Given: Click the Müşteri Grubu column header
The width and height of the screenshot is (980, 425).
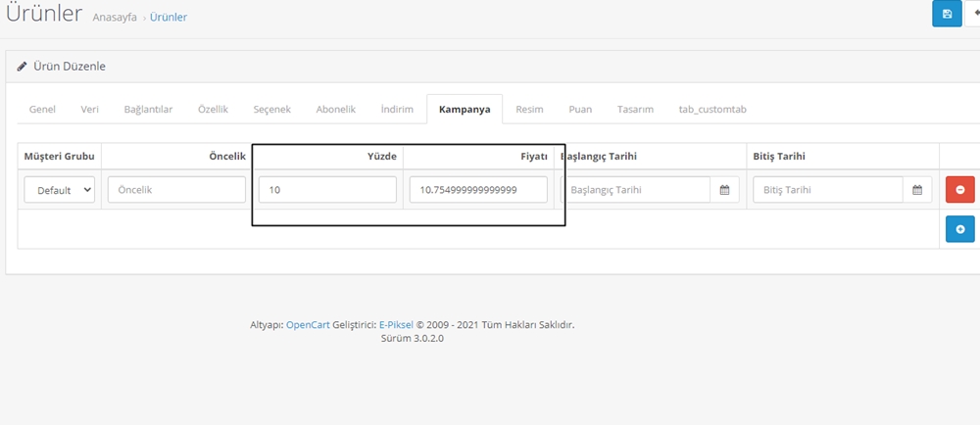Looking at the screenshot, I should tap(60, 156).
